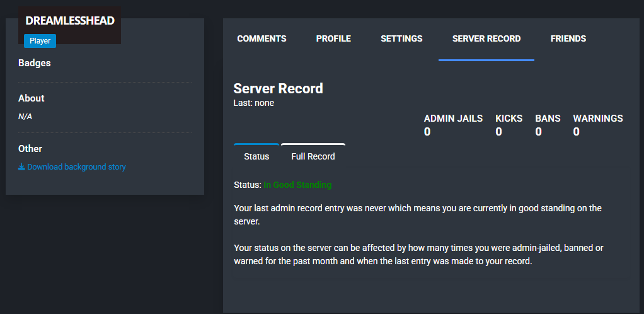Image resolution: width=644 pixels, height=314 pixels.
Task: Click the WARNINGS counter label
Action: coord(598,119)
